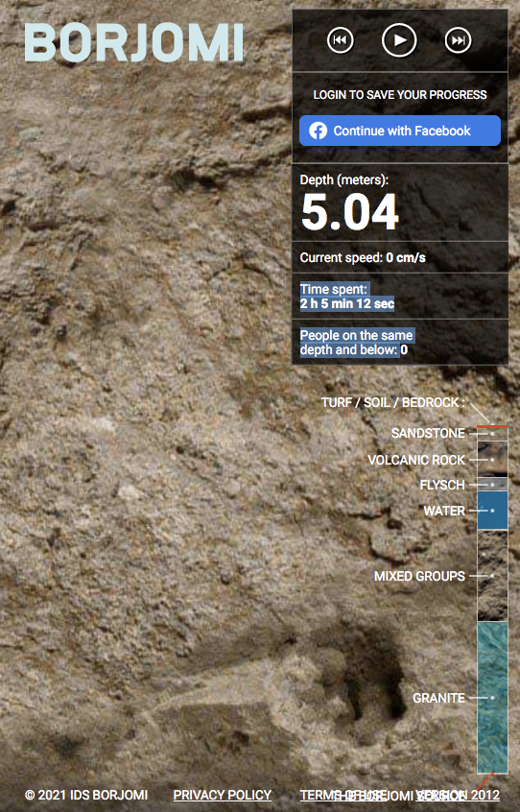Click the red Turf/Soil/Bedrock top marker
Image resolution: width=520 pixels, height=812 pixels.
tap(492, 426)
